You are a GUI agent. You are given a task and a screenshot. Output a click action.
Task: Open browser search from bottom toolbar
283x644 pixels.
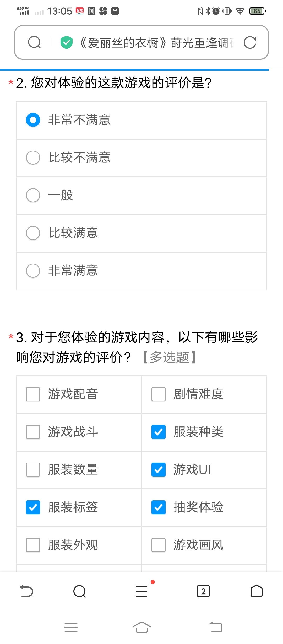[80, 591]
